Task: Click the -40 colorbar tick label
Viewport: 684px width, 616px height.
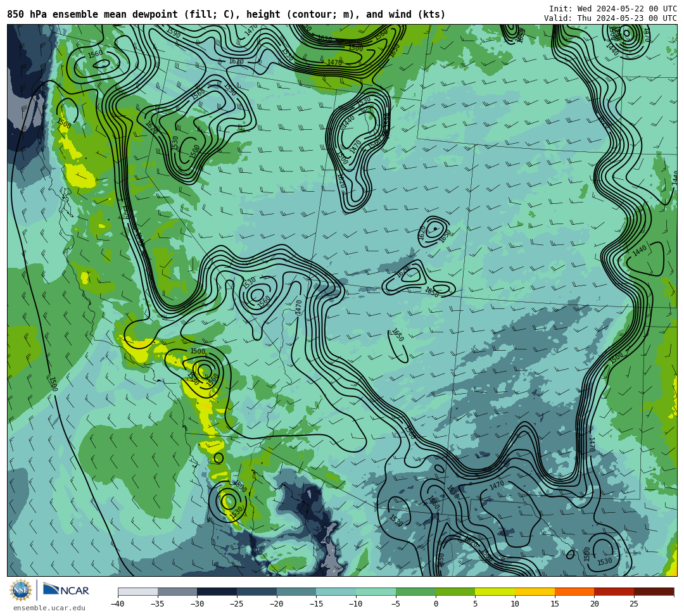Action: point(118,604)
